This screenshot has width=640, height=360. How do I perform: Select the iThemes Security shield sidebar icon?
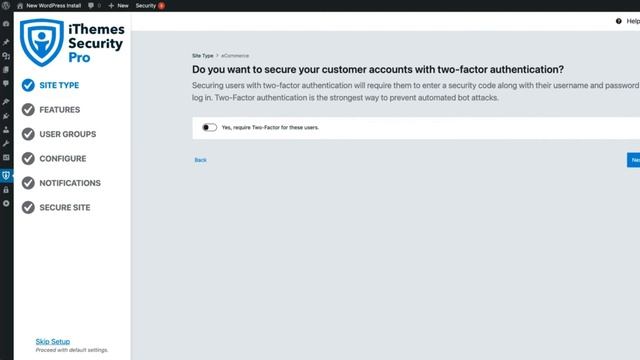[6, 176]
